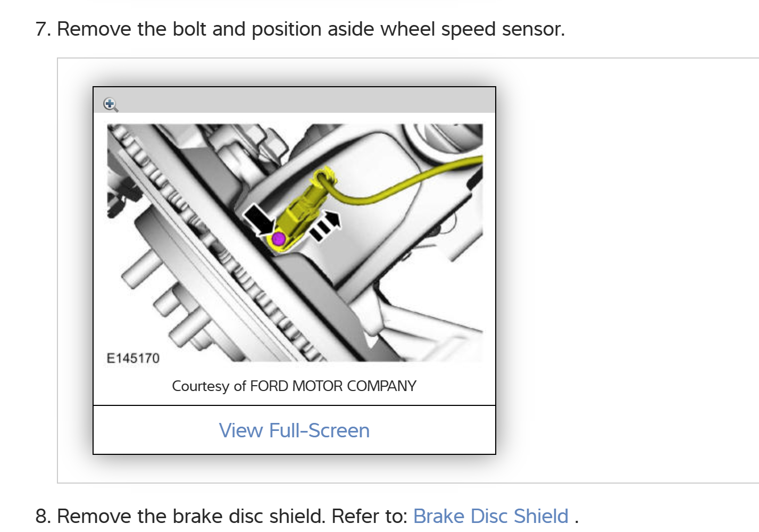759x532 pixels.
Task: Open the View Full-Screen link
Action: click(x=294, y=430)
